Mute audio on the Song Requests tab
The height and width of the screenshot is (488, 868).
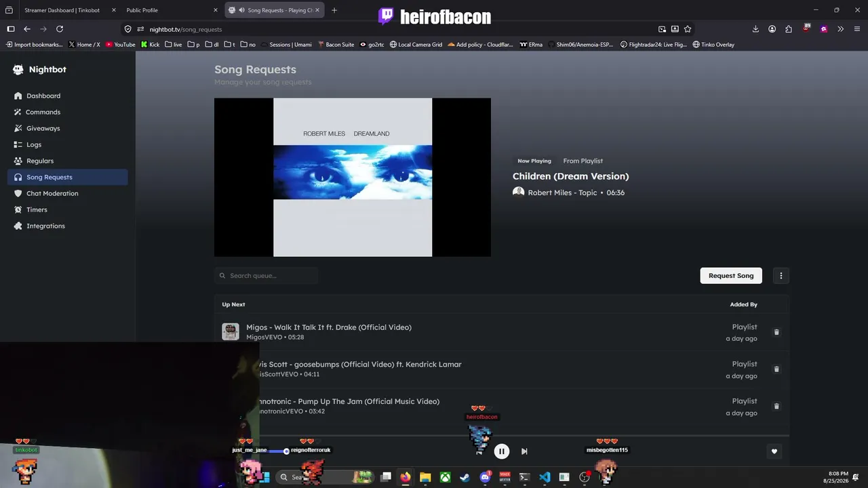tap(241, 10)
